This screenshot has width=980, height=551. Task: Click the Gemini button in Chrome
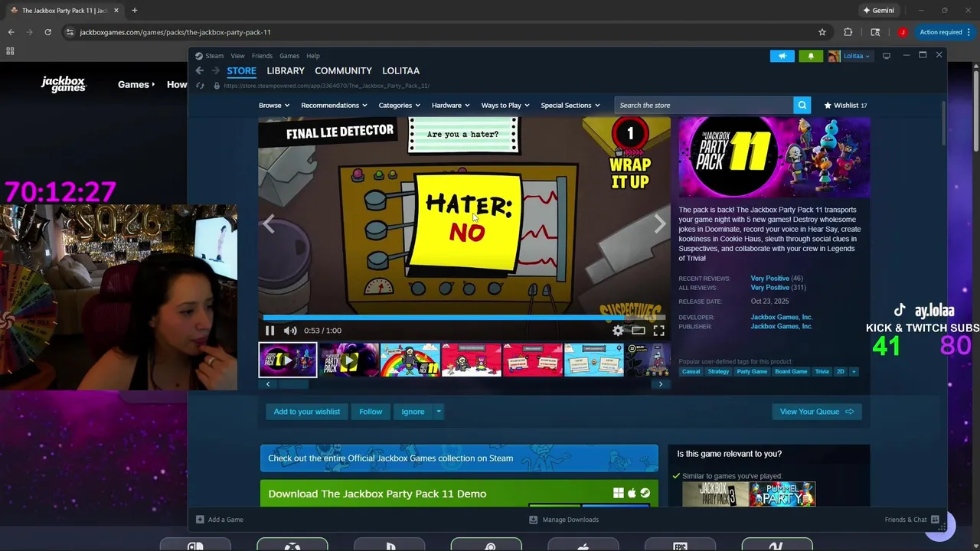pyautogui.click(x=878, y=11)
